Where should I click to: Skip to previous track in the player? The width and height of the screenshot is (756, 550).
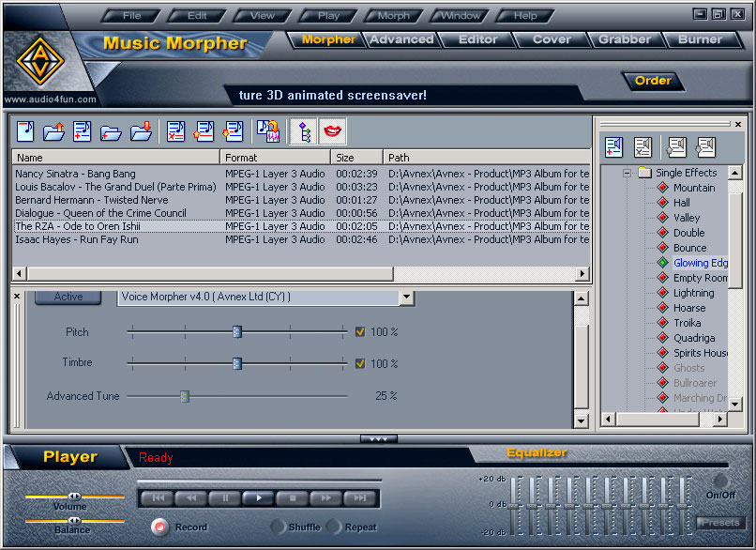pyautogui.click(x=158, y=498)
